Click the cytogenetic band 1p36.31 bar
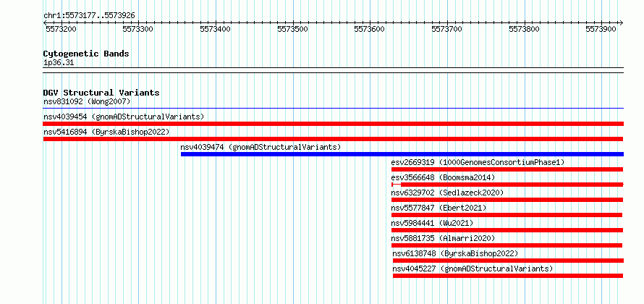This screenshot has width=644, height=304. pyautogui.click(x=334, y=70)
